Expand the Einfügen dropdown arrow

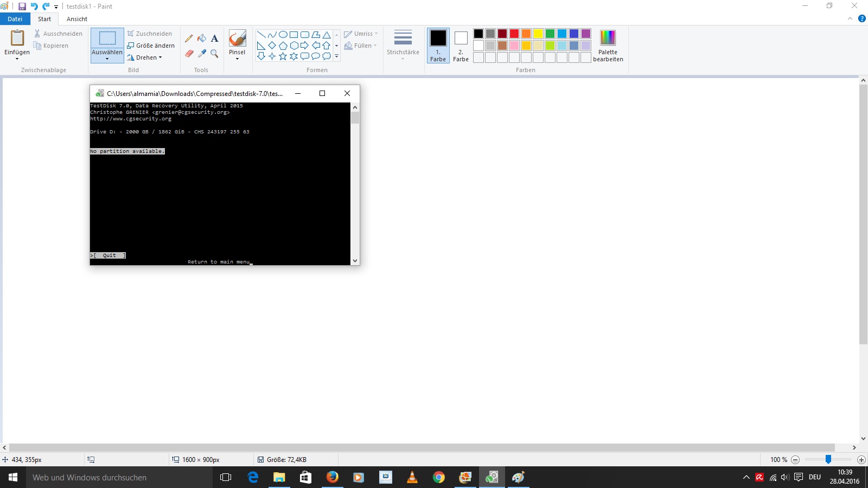point(17,59)
